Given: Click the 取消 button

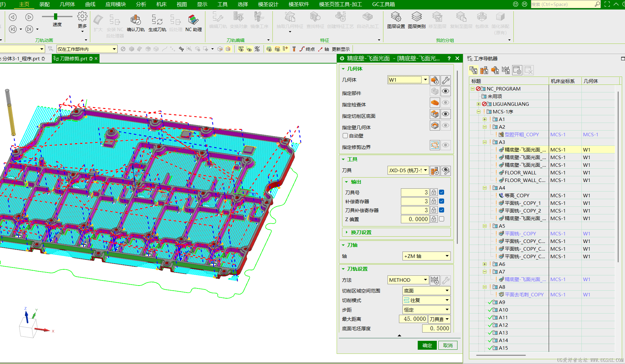Looking at the screenshot, I should (448, 345).
